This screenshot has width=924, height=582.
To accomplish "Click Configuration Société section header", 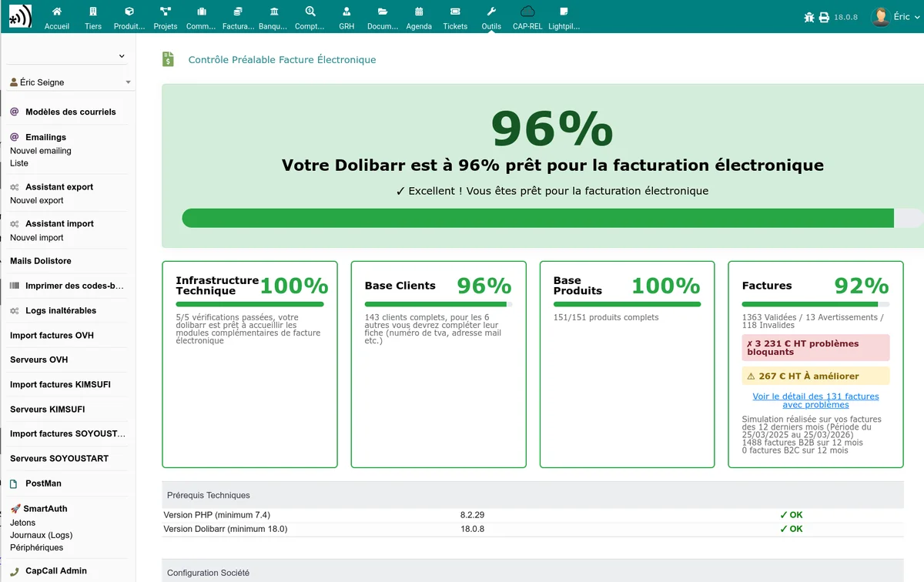I will pyautogui.click(x=533, y=572).
